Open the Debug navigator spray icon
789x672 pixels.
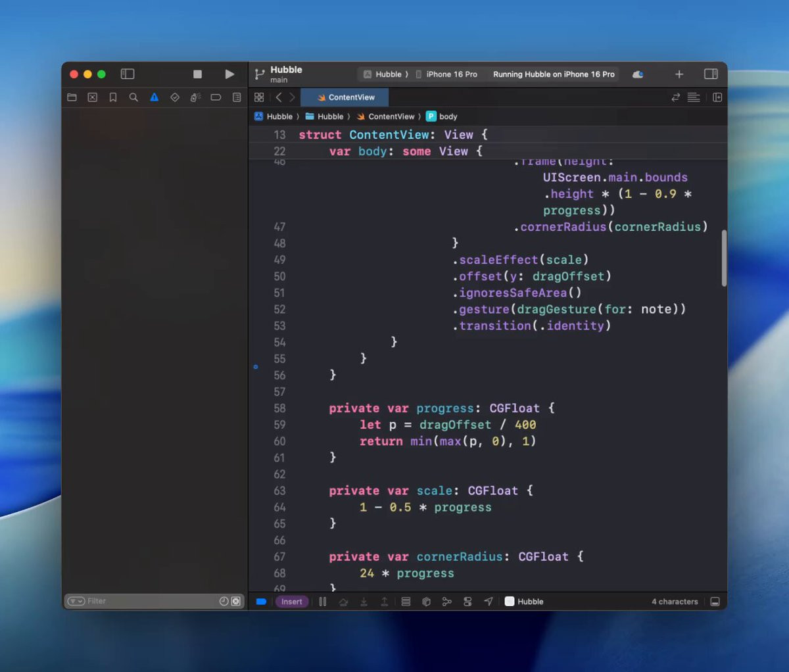[x=195, y=97]
